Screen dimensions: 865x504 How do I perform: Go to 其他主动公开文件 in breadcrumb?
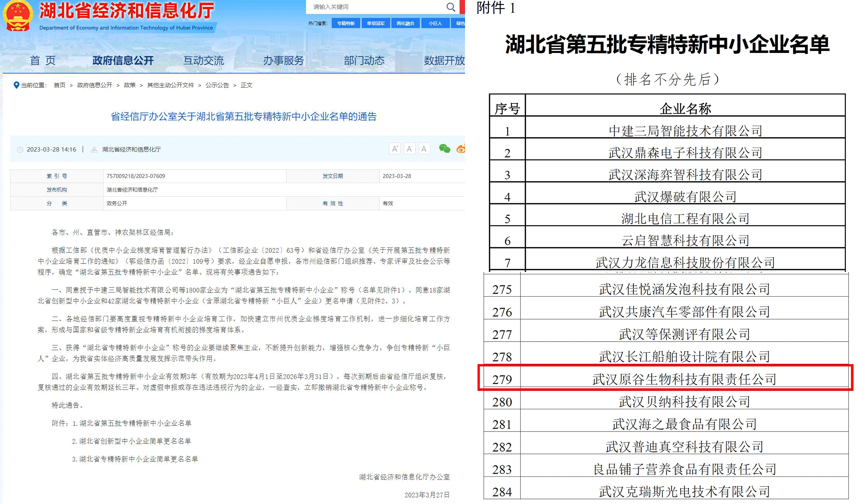pyautogui.click(x=170, y=85)
